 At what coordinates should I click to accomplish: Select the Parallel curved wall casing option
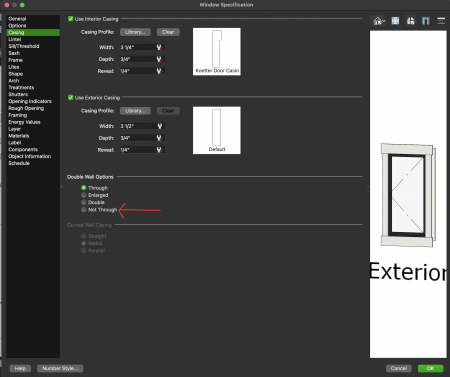(x=84, y=250)
